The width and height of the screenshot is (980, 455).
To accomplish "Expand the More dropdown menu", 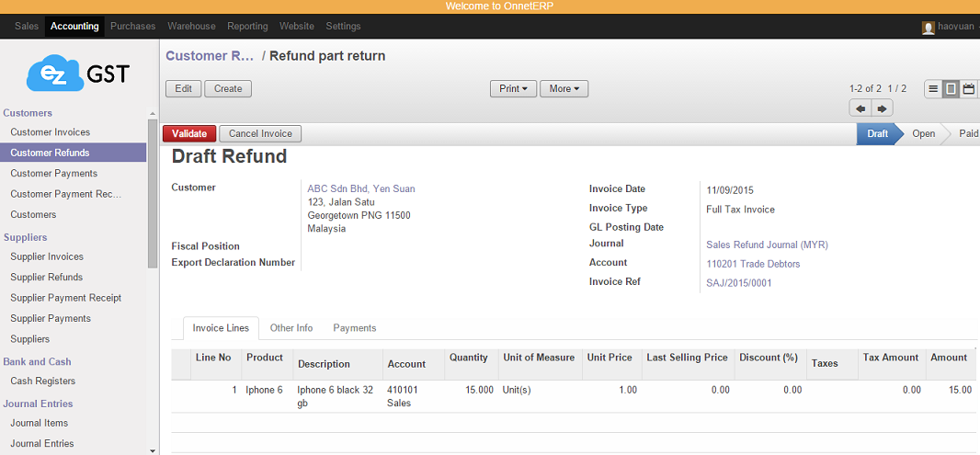I will (564, 89).
